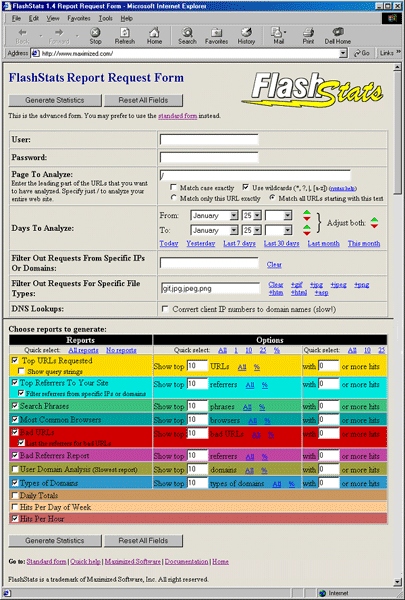Click the green up arrow for To date

[307, 228]
